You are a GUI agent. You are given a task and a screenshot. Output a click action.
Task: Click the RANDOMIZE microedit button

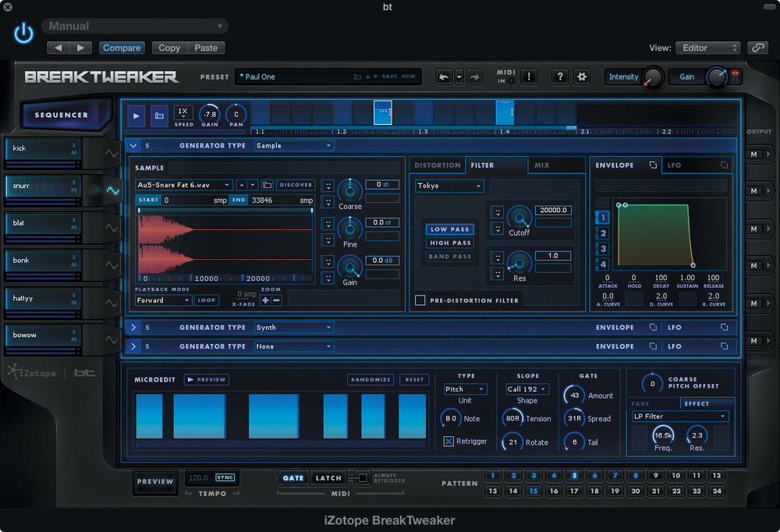pyautogui.click(x=370, y=379)
